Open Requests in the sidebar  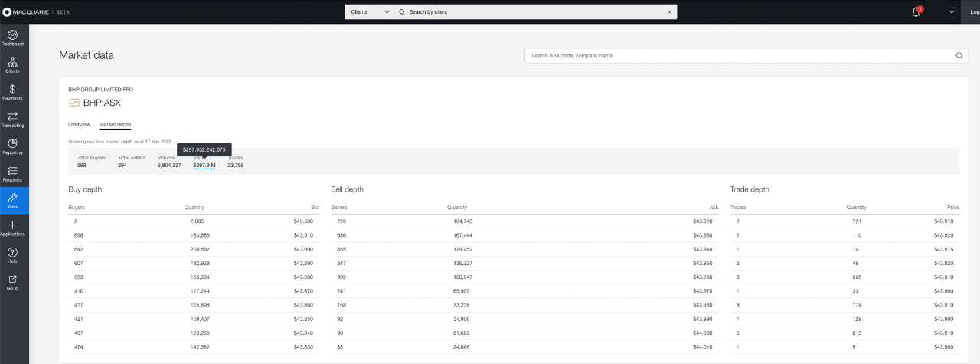tap(14, 174)
